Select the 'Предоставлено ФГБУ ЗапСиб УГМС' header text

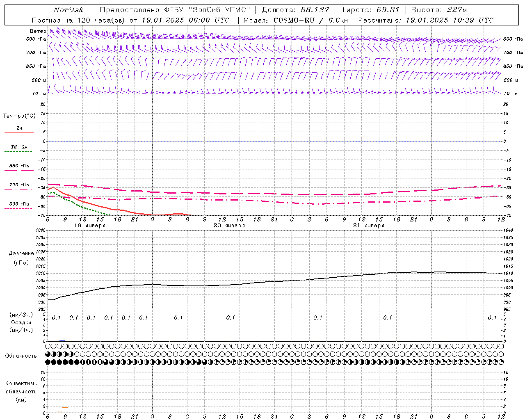(175, 10)
